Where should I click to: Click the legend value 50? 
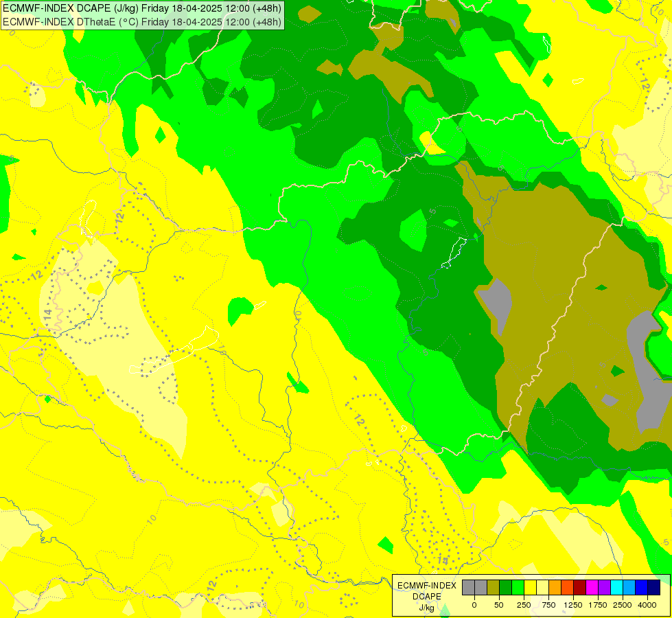499,605
